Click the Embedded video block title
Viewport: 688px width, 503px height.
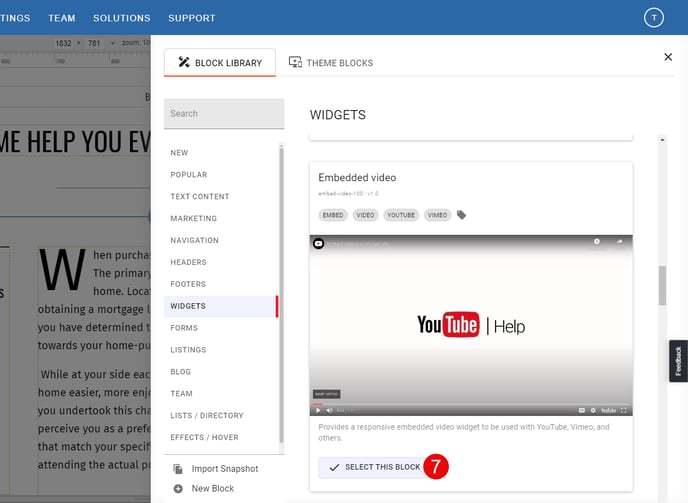coord(357,177)
